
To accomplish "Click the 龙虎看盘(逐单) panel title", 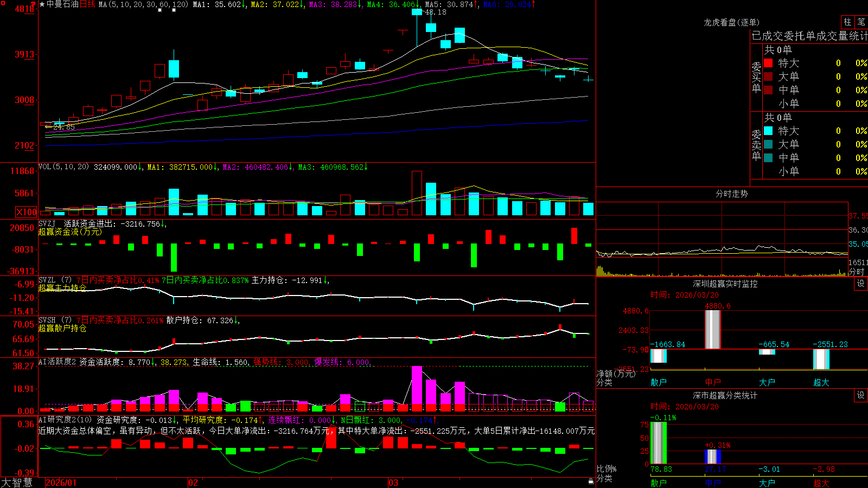I will [732, 22].
